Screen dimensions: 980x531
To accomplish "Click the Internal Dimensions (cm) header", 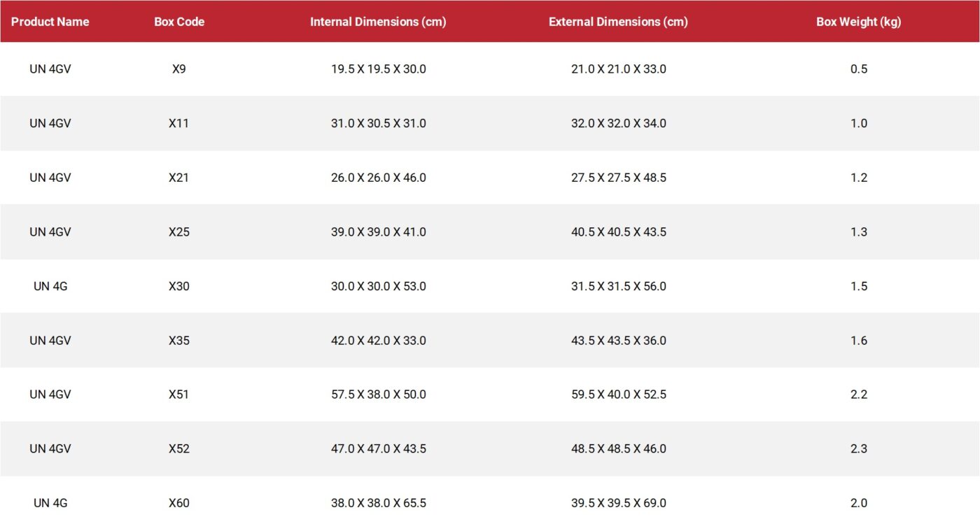I will coord(378,22).
